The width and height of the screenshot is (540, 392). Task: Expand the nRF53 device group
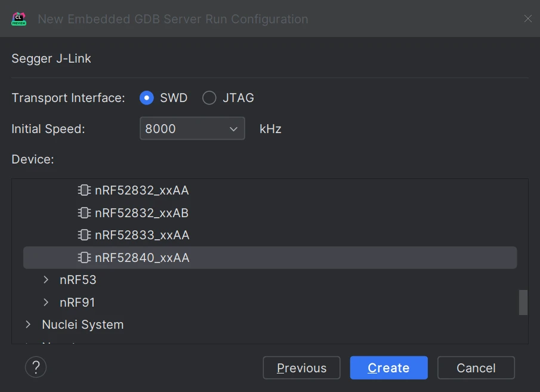pos(47,280)
